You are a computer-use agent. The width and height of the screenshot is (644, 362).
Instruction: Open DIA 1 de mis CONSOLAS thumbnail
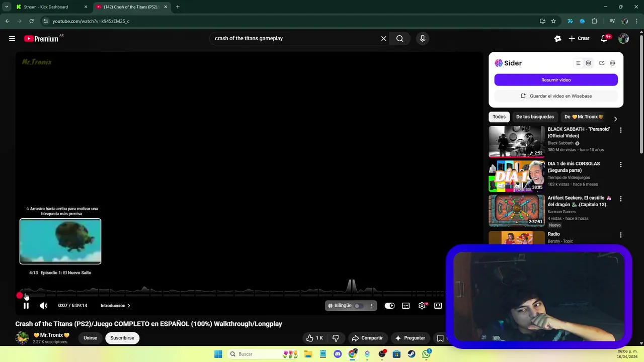pyautogui.click(x=517, y=176)
